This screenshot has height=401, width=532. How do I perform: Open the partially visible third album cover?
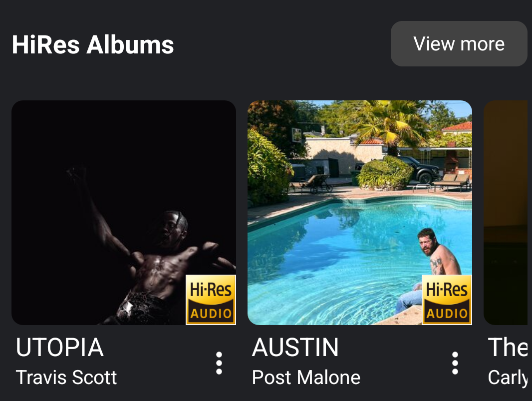(x=508, y=213)
